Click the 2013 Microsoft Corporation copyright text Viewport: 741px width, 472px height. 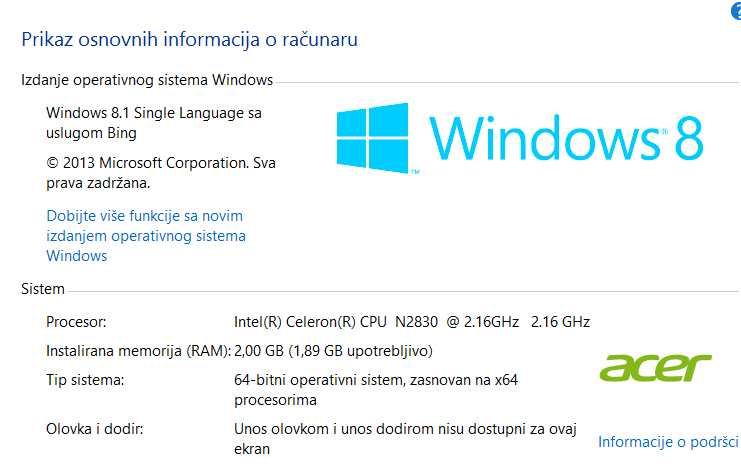pos(161,170)
